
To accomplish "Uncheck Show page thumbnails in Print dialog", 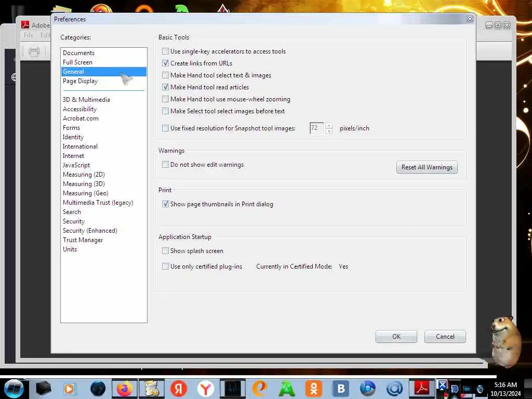I will [x=165, y=204].
